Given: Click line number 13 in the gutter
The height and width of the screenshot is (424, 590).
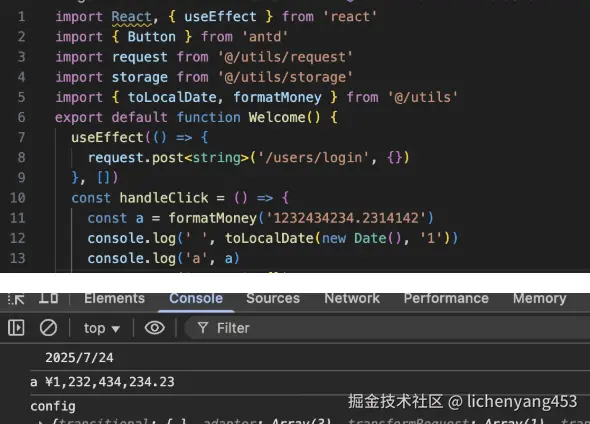Looking at the screenshot, I should (x=18, y=258).
